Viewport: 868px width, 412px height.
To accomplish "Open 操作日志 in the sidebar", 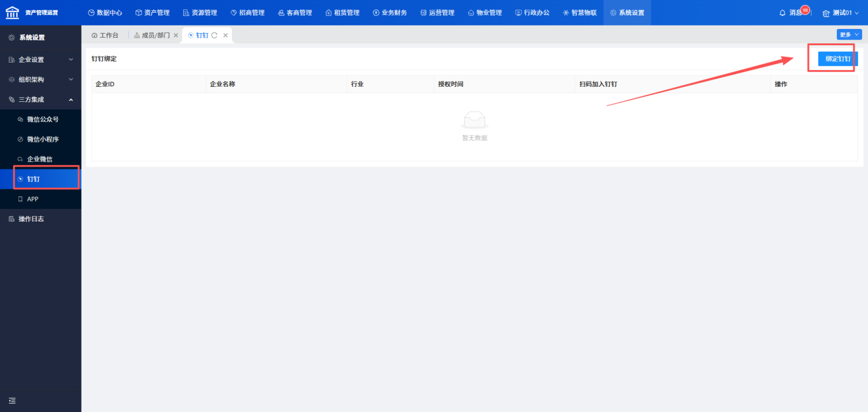I will (x=41, y=219).
